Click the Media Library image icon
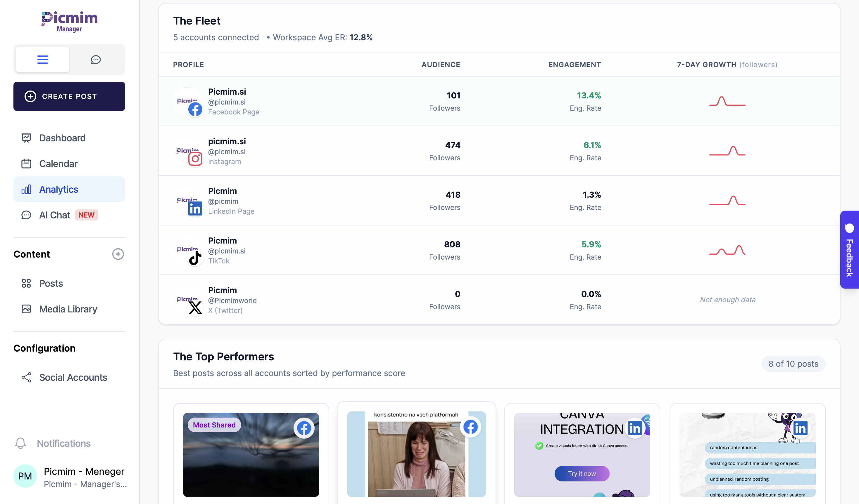 (26, 309)
